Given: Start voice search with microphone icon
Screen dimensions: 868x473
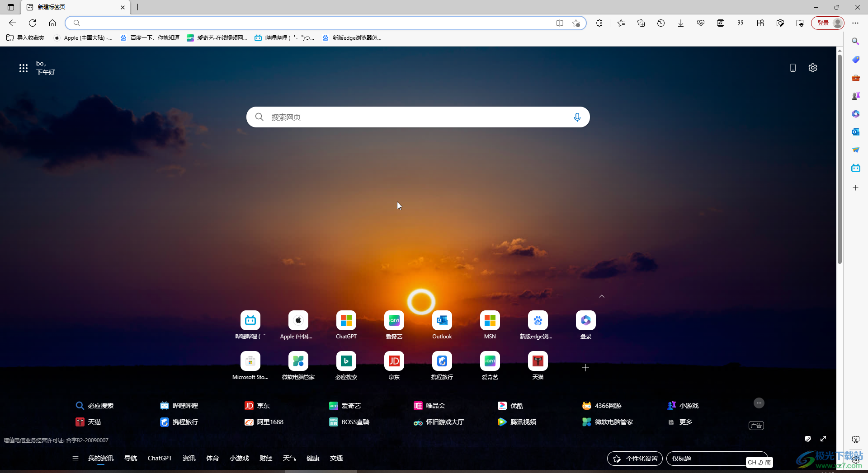Looking at the screenshot, I should click(x=577, y=117).
